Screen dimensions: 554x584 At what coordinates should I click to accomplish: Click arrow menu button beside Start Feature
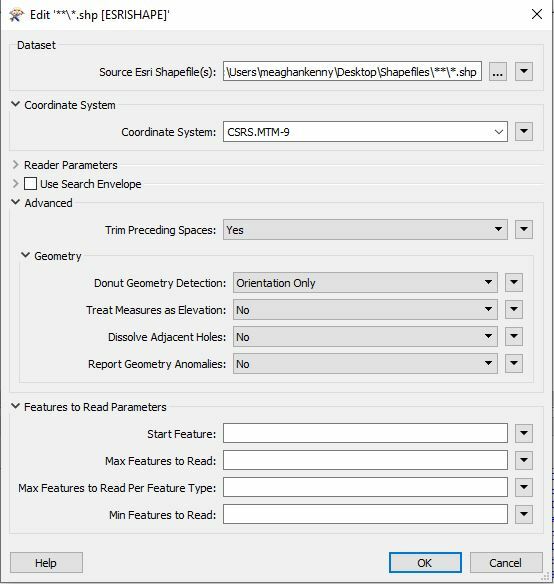point(524,433)
